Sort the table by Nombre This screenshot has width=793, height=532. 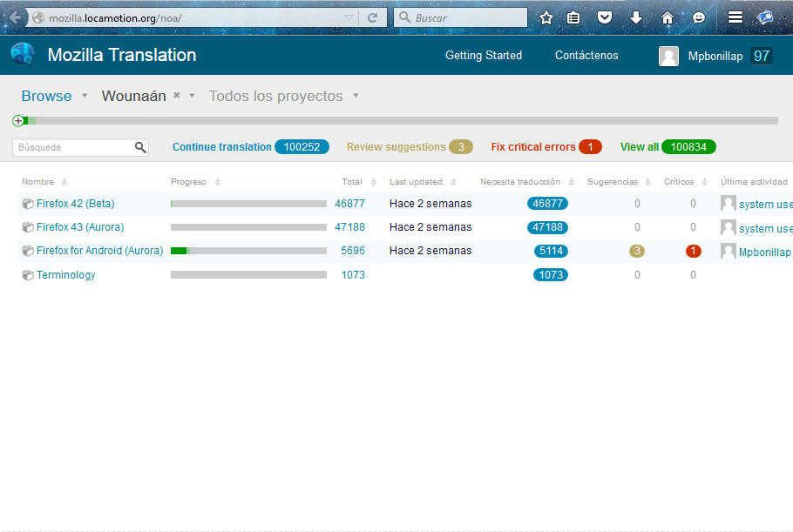click(x=44, y=182)
